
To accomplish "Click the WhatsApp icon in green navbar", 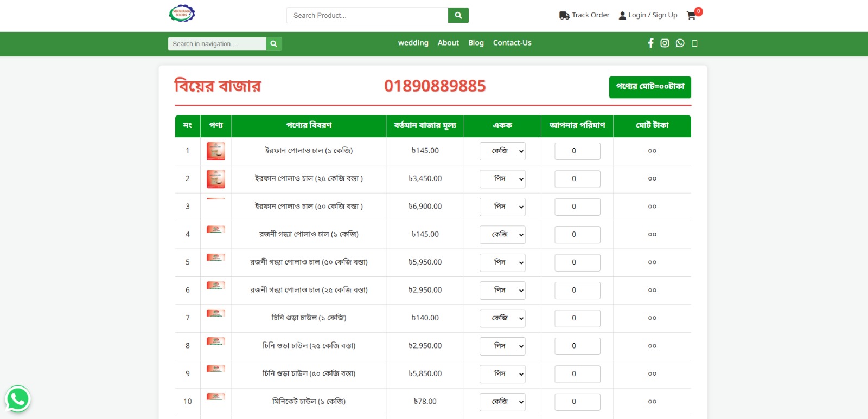I will pyautogui.click(x=680, y=43).
